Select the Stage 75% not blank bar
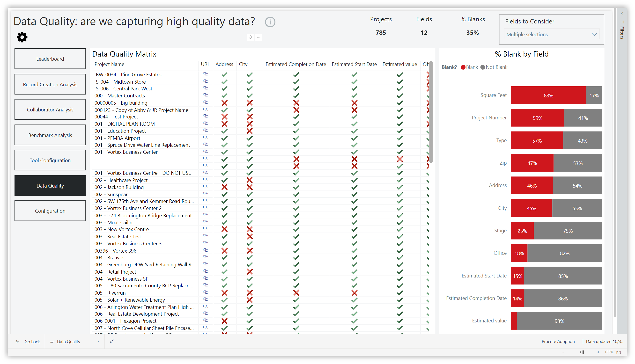Screen dimensions: 635x364 pos(568,231)
